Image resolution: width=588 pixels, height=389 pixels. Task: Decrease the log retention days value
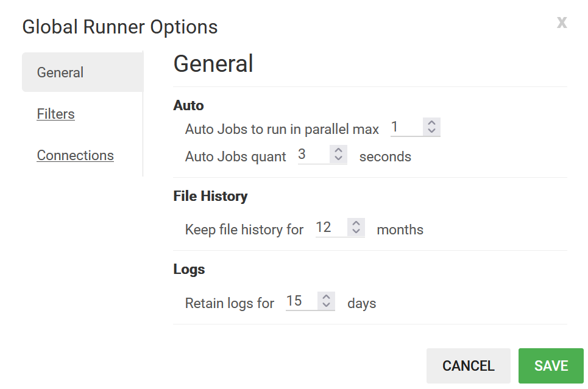pyautogui.click(x=327, y=304)
